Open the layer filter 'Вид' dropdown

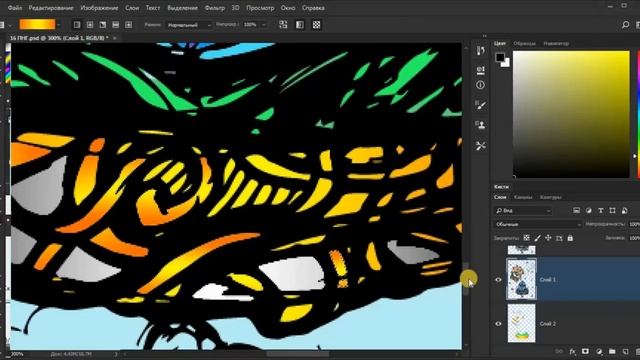tap(523, 211)
